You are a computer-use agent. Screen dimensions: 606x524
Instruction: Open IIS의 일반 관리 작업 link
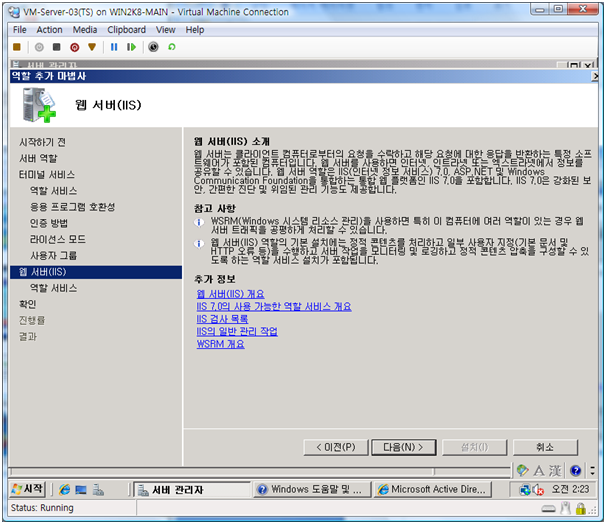coord(237,332)
